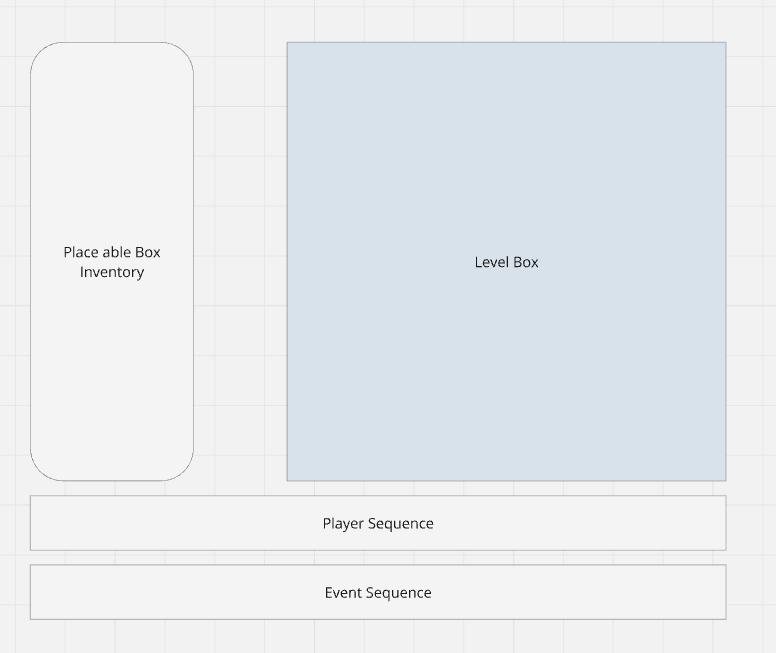
Task: Click the gap between Player Sequence and Event Sequence bars
Action: (x=378, y=557)
